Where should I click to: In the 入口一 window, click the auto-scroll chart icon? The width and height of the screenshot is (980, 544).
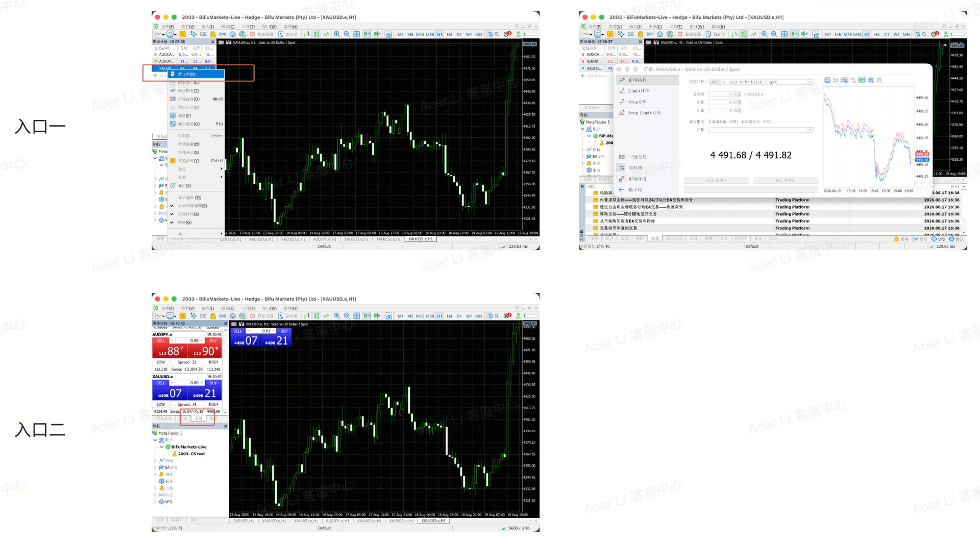coord(366,34)
